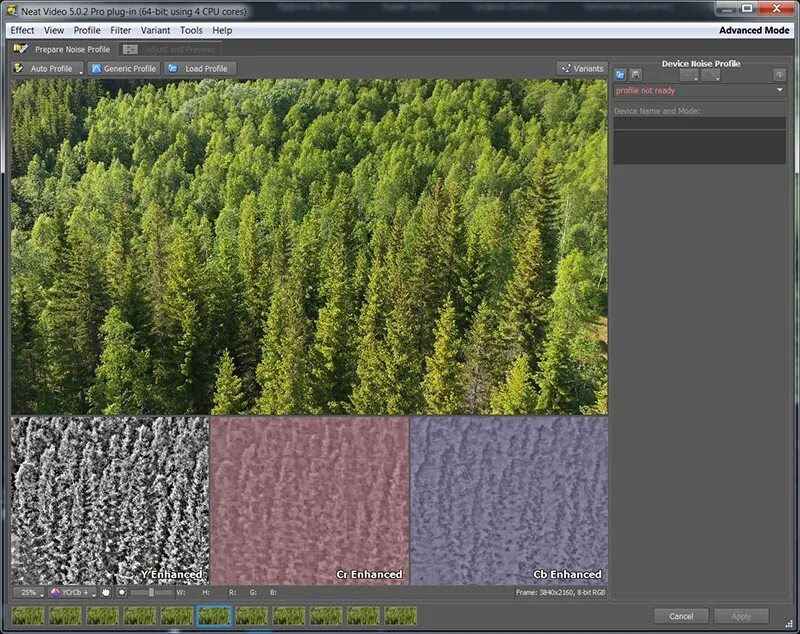Select the tenth frame thumbnail
This screenshot has height=634, width=800.
pyautogui.click(x=363, y=616)
